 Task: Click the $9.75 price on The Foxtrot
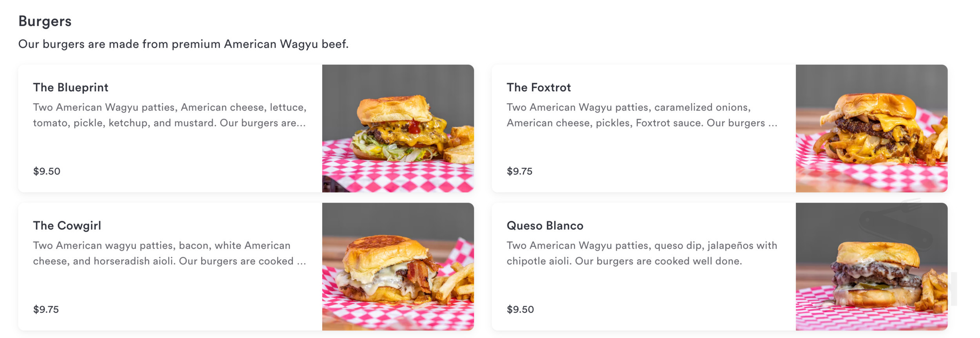(519, 171)
